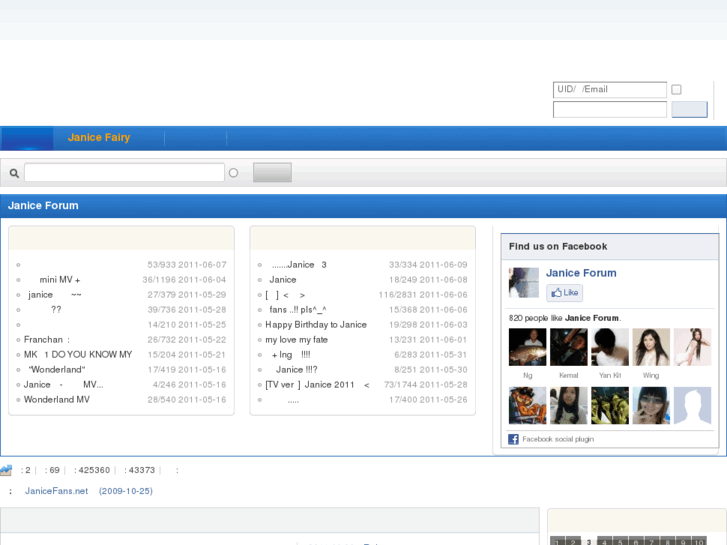Open thread 'Happy Birthday to Janice'

click(316, 325)
